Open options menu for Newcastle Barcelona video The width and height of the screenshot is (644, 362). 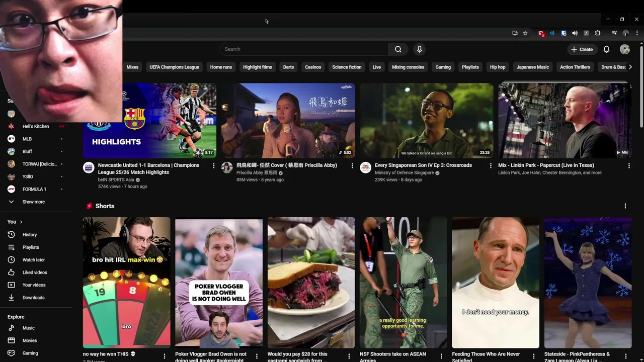click(x=213, y=165)
